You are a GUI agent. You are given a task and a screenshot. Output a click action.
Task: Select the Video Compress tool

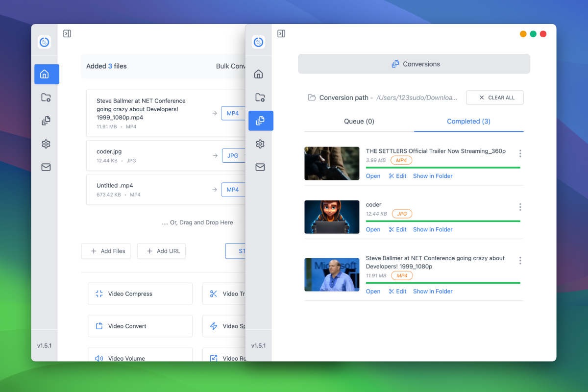(x=140, y=294)
